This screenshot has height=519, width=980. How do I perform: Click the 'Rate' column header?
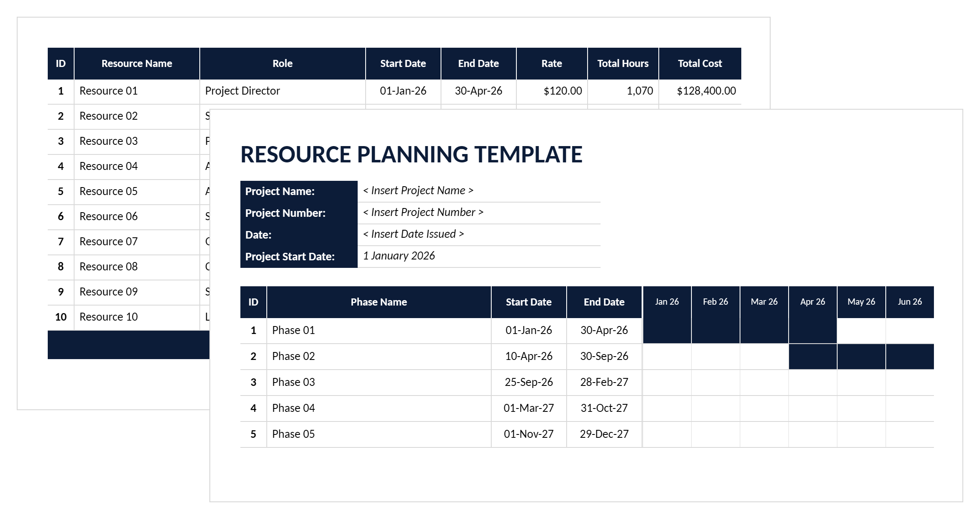552,63
